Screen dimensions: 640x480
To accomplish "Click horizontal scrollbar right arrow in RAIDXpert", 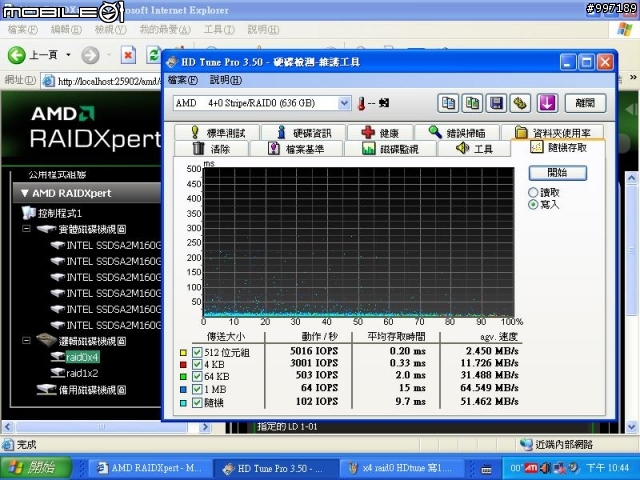I will 205,427.
